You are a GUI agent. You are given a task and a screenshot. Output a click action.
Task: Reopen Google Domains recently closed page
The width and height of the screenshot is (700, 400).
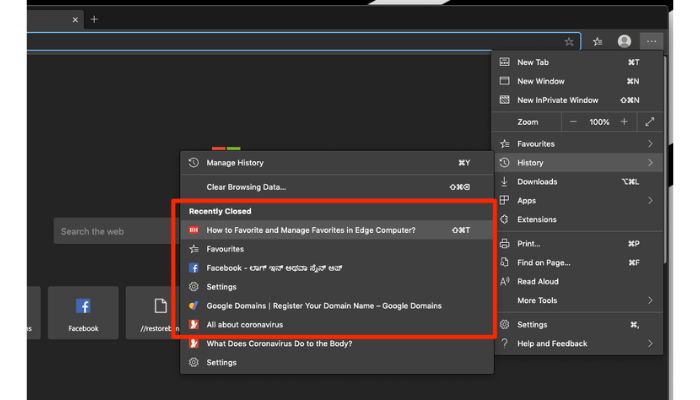[337, 306]
